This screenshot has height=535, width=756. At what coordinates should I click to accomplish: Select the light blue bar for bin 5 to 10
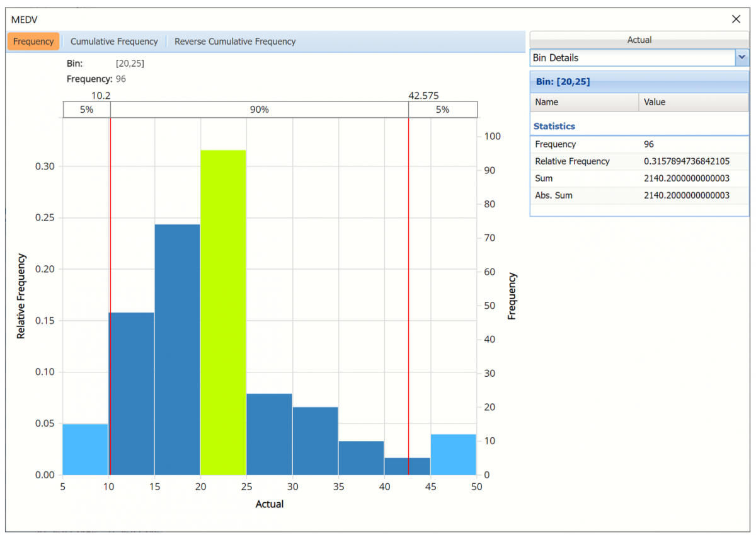pyautogui.click(x=85, y=449)
